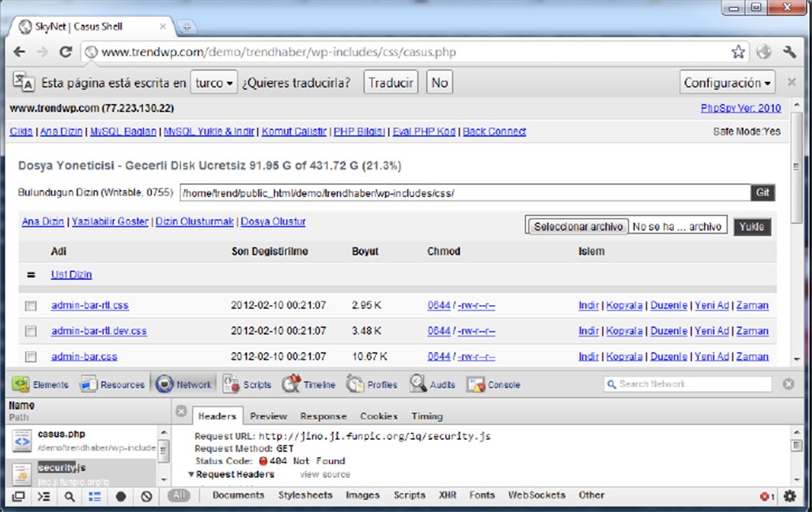Click the browser reload page icon
The height and width of the screenshot is (512, 812).
pos(66,52)
